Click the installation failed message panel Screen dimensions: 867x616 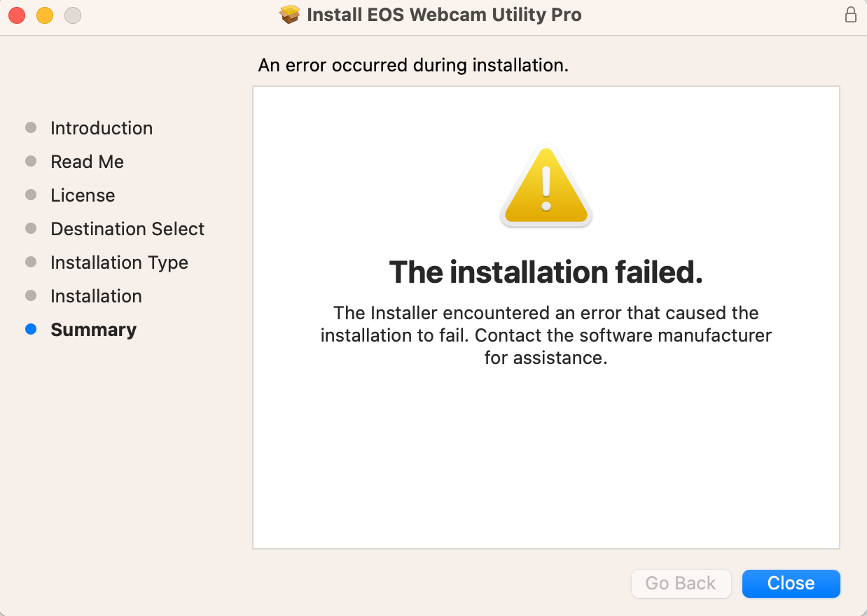(x=546, y=316)
